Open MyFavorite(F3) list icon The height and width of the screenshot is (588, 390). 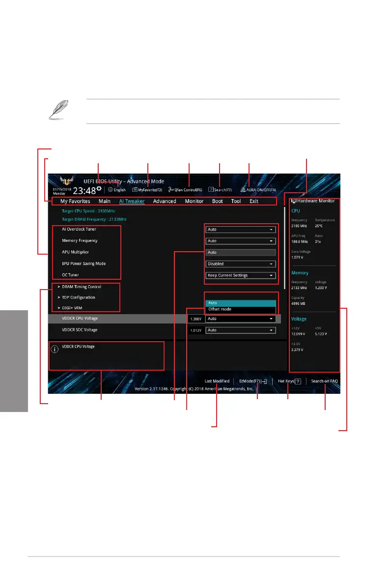point(135,190)
